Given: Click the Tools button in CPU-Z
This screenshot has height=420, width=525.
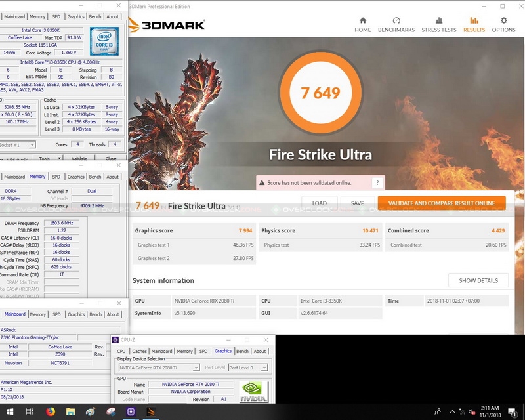Looking at the screenshot, I should pos(44,158).
